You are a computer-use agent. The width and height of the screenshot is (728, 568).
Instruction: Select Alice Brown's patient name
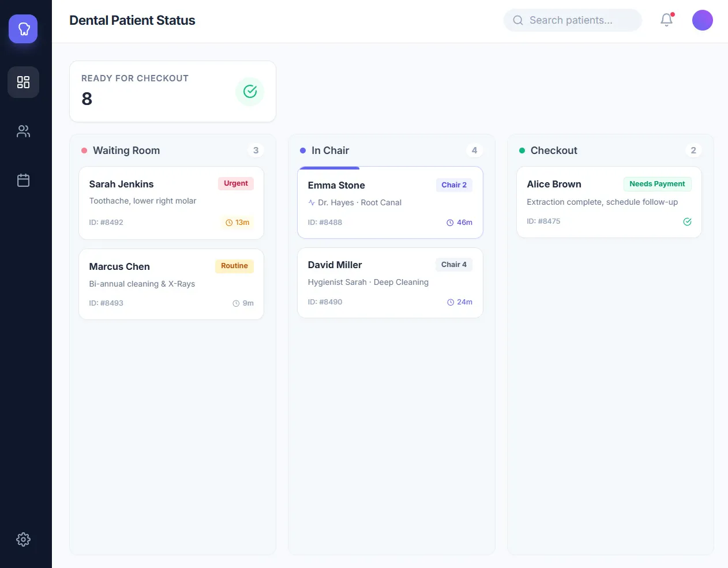pos(554,184)
